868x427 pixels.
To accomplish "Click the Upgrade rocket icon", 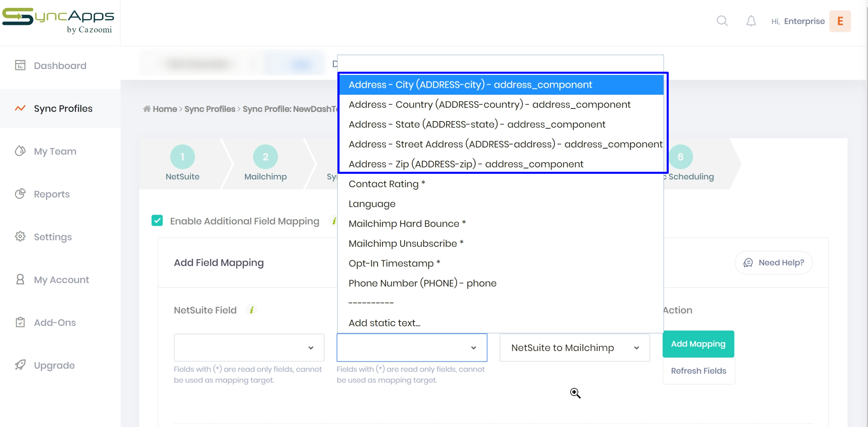I will (x=20, y=365).
